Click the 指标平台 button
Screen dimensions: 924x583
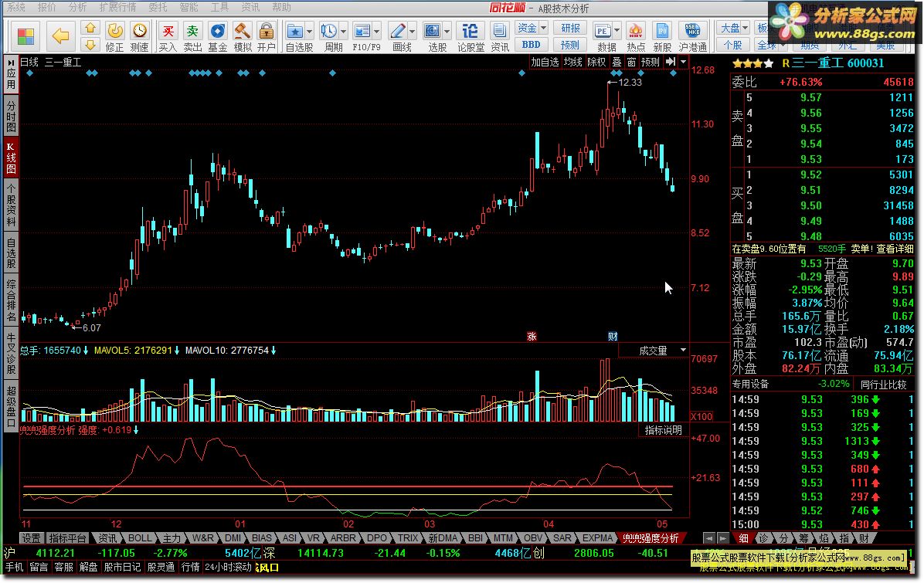[x=67, y=537]
